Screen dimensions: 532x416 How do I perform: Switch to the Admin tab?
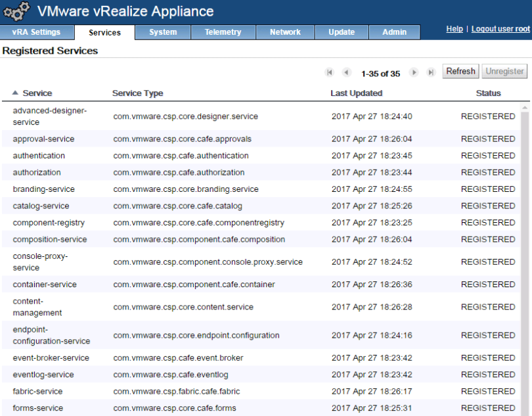point(394,32)
